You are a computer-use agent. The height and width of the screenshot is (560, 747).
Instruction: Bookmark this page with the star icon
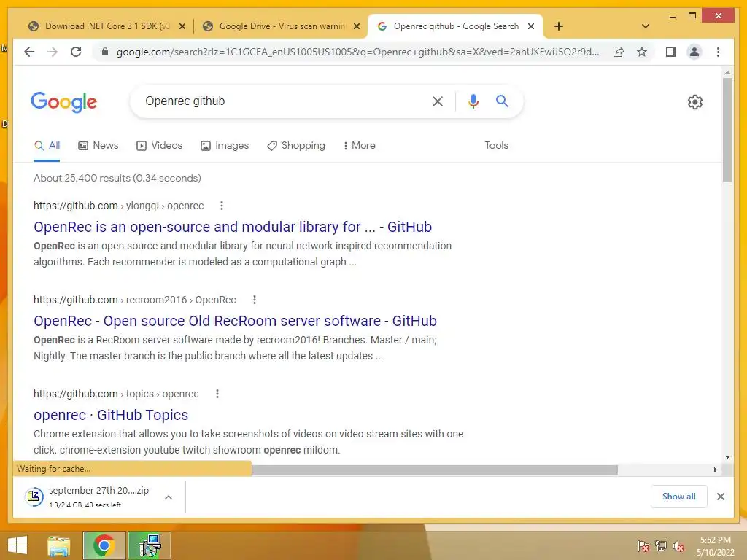642,52
